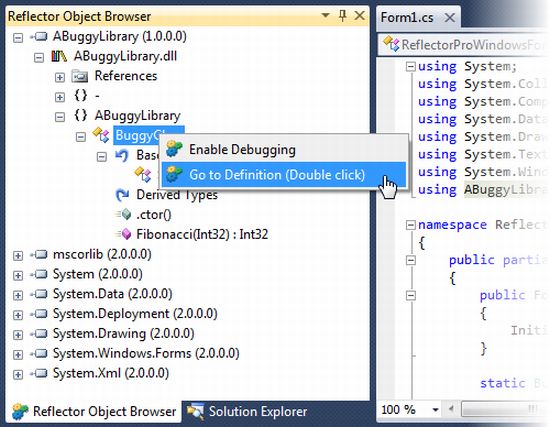
Task: Collapse the Base Types node
Action: pos(102,156)
